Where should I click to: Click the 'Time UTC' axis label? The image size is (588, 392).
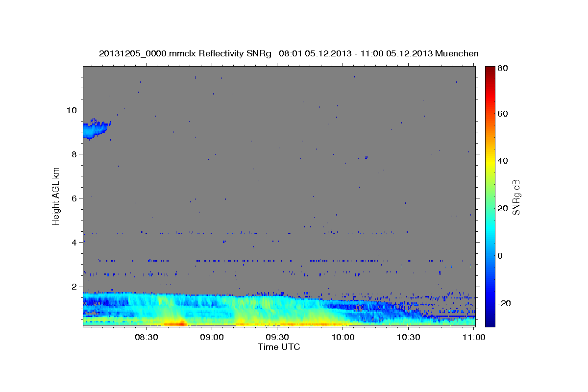coord(279,347)
